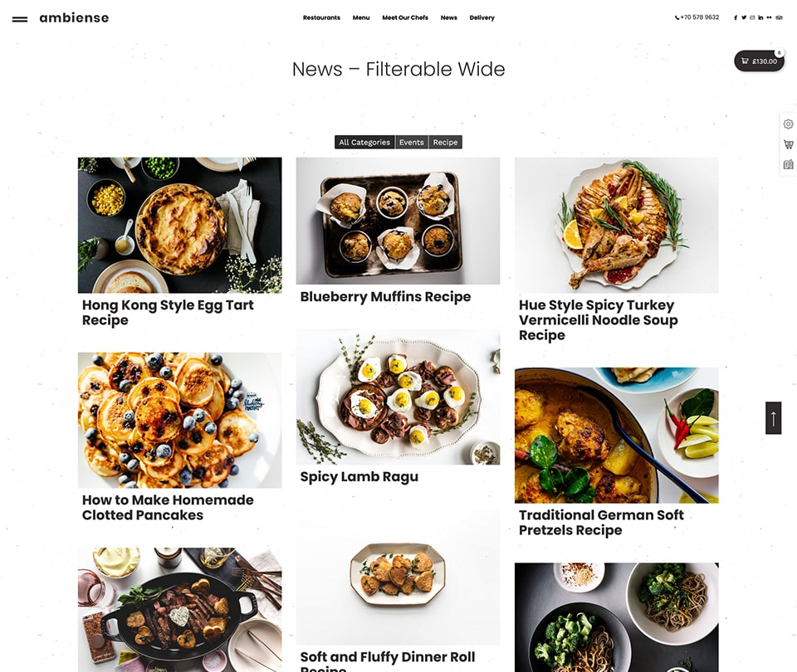Image resolution: width=797 pixels, height=672 pixels.
Task: Open the LinkedIn social icon
Action: click(760, 17)
